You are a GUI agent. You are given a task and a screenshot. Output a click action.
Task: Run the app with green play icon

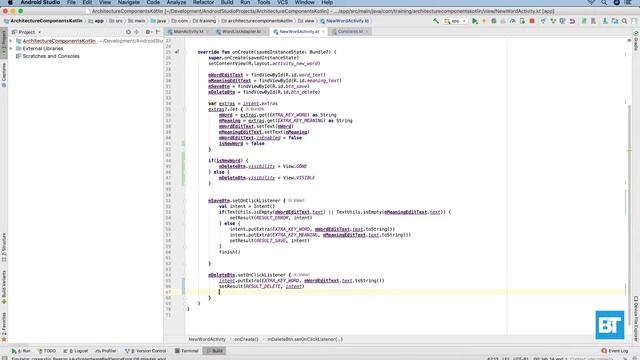point(475,21)
